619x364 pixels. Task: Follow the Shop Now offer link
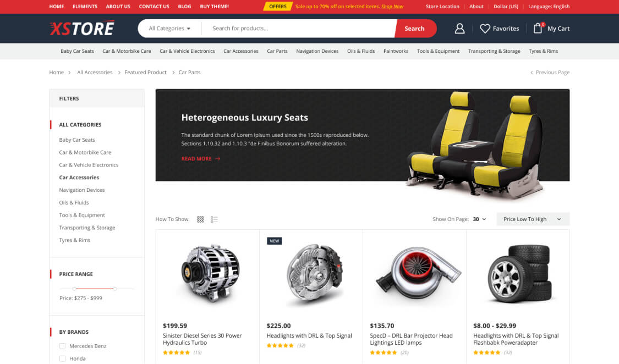coord(392,6)
